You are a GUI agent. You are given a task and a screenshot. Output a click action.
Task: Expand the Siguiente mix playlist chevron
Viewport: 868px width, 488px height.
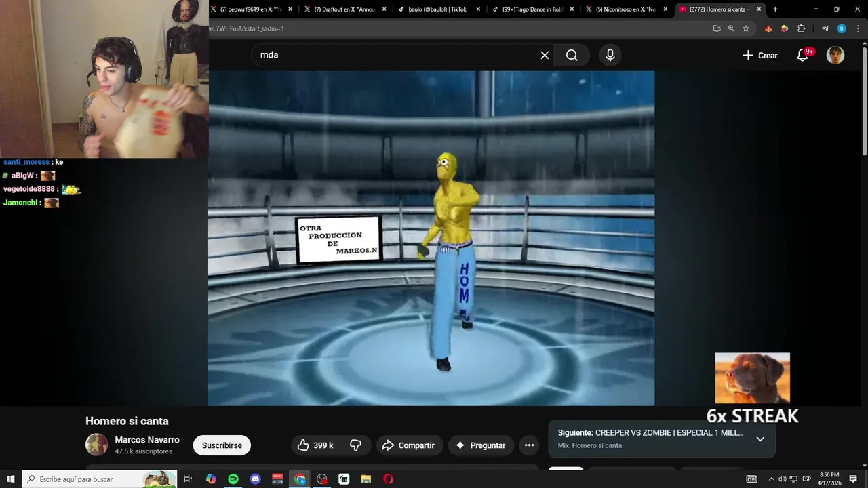pos(760,439)
